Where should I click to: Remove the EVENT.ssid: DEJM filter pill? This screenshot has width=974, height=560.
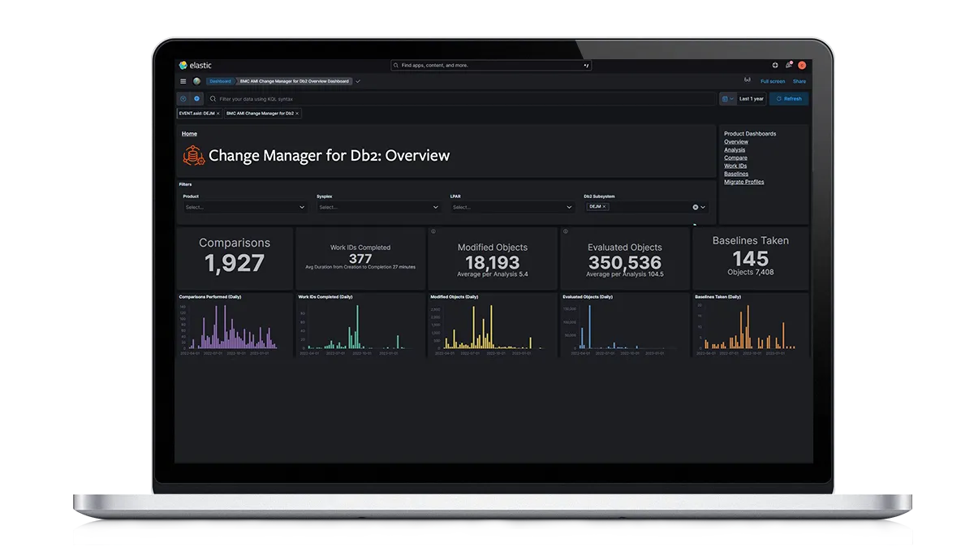point(218,114)
